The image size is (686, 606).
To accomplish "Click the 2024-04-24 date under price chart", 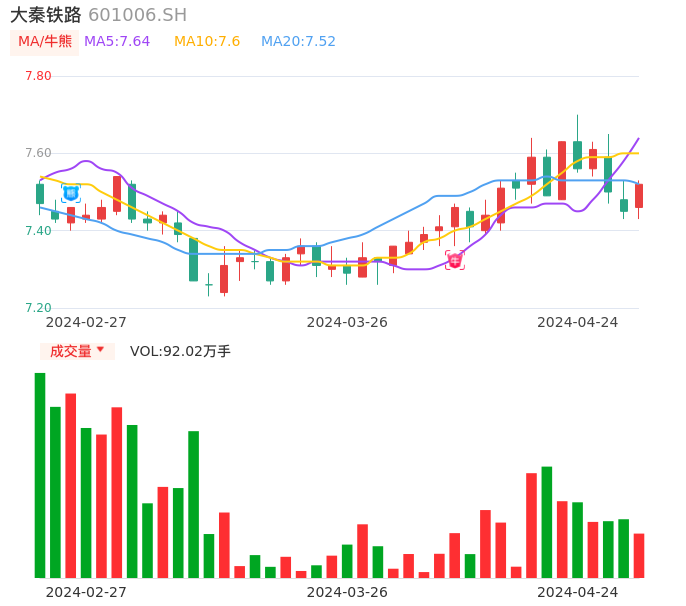I will 578,322.
